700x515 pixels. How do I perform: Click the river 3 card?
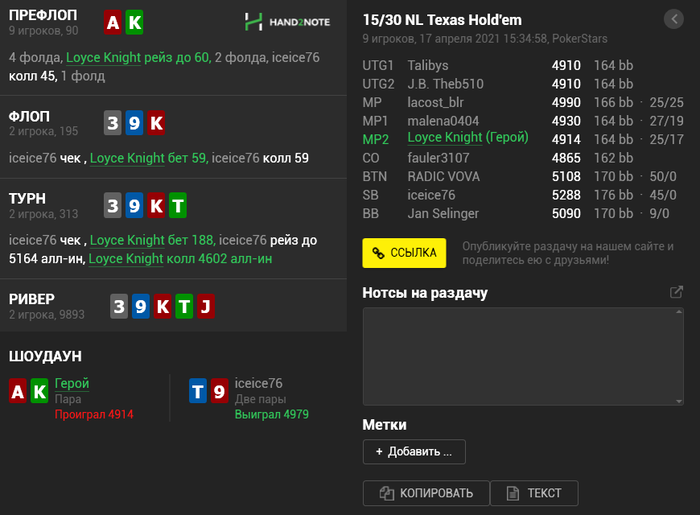[119, 306]
